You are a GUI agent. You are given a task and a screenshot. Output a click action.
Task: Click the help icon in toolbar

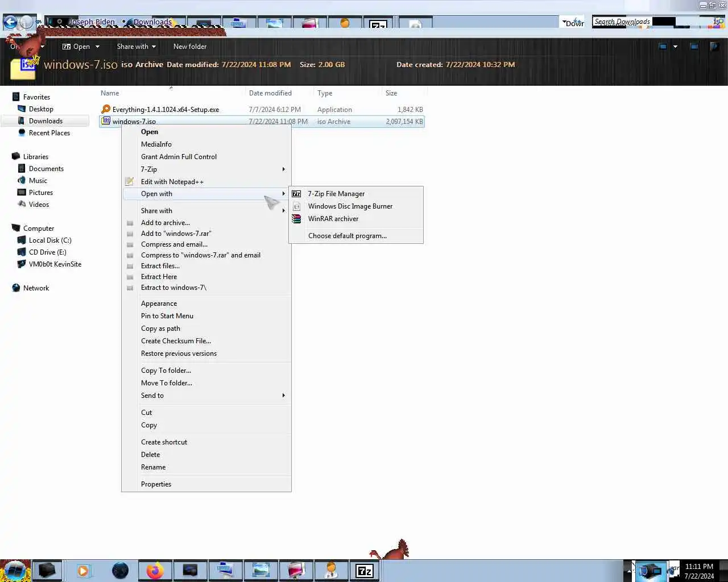point(714,47)
